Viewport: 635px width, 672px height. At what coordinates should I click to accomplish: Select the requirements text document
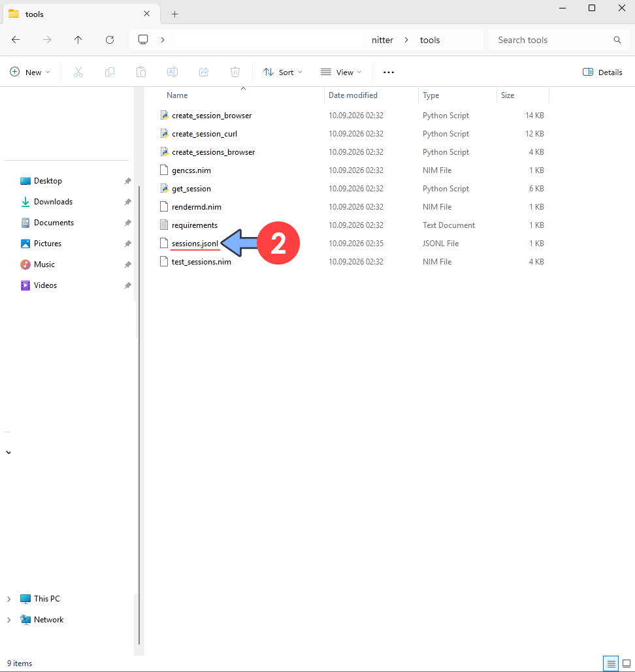pyautogui.click(x=195, y=225)
